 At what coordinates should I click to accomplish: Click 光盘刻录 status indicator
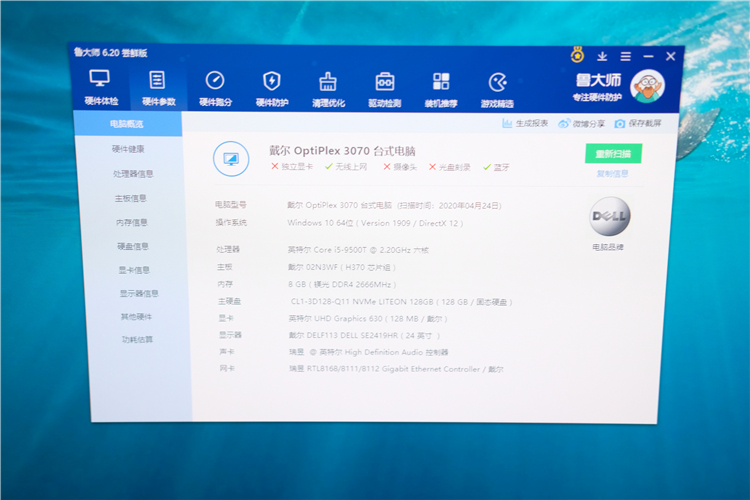click(x=450, y=167)
